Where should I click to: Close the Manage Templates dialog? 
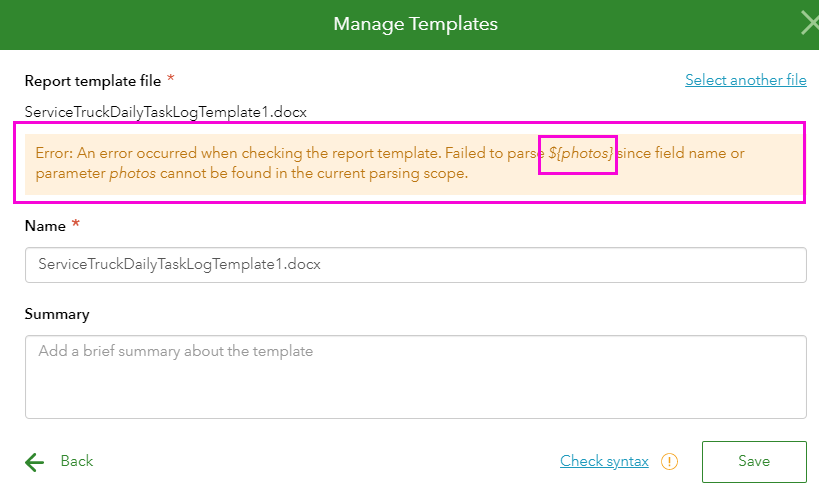pyautogui.click(x=809, y=23)
